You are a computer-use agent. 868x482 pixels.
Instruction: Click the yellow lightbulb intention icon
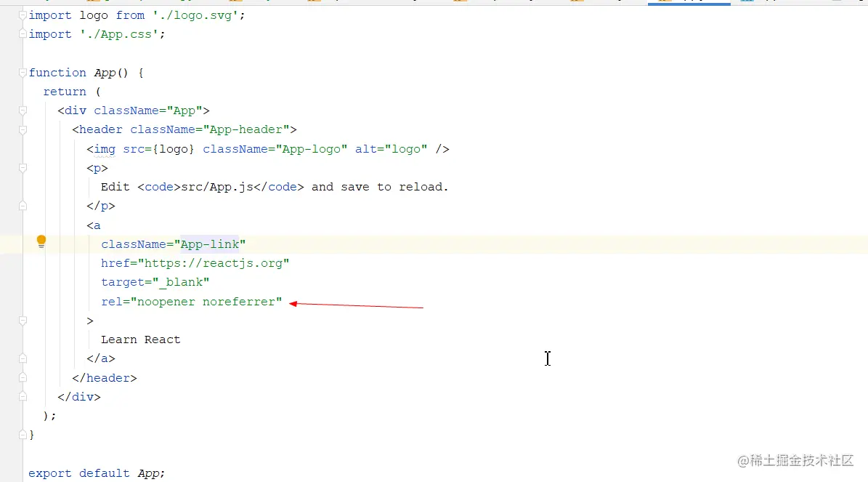41,241
